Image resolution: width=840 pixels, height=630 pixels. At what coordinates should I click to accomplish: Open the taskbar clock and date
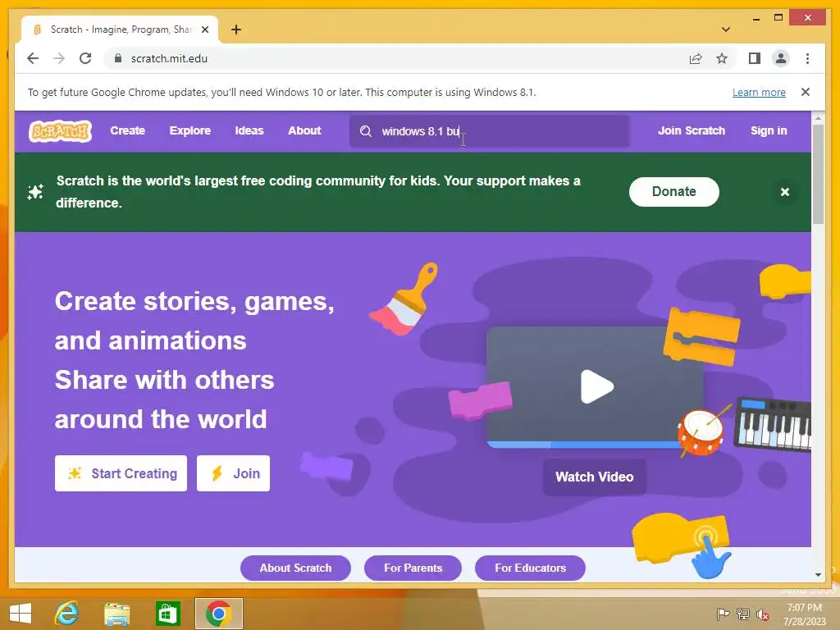[x=804, y=614]
